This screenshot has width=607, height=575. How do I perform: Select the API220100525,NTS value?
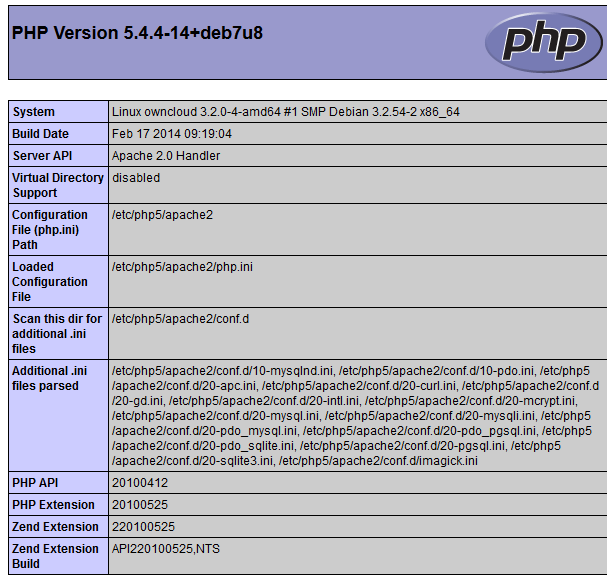pos(166,549)
